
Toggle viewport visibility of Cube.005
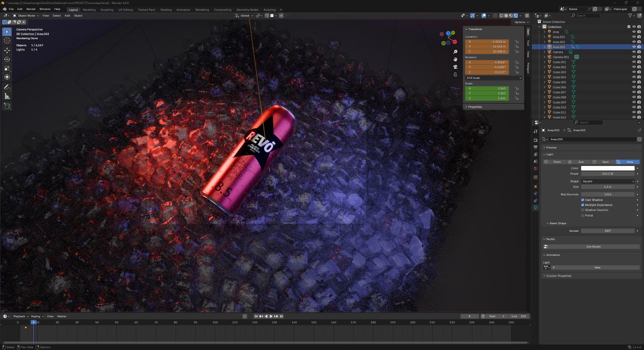pos(634,82)
